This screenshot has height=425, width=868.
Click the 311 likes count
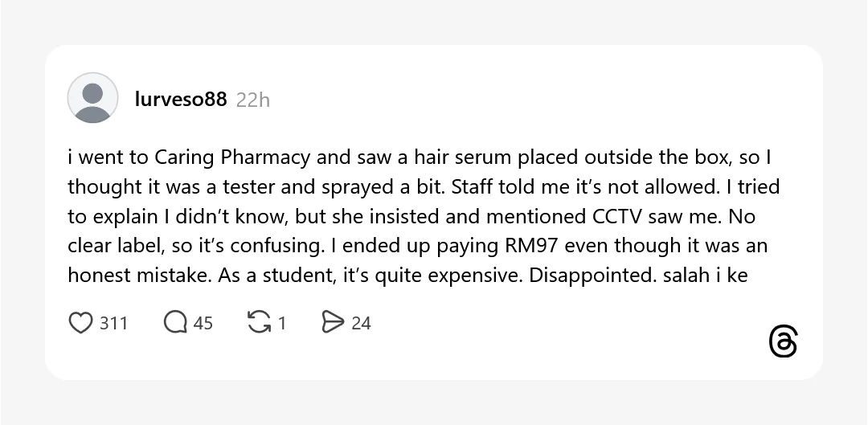pos(114,323)
